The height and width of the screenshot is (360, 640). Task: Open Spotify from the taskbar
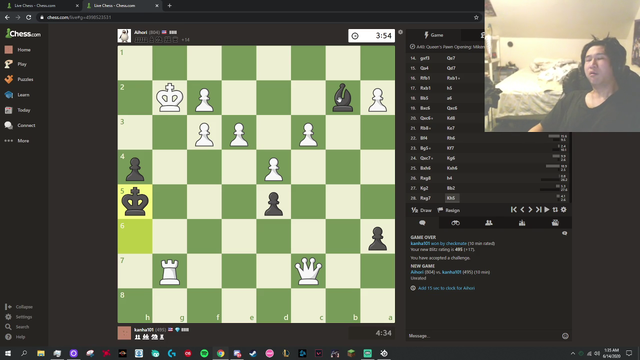pyautogui.click(x=204, y=353)
